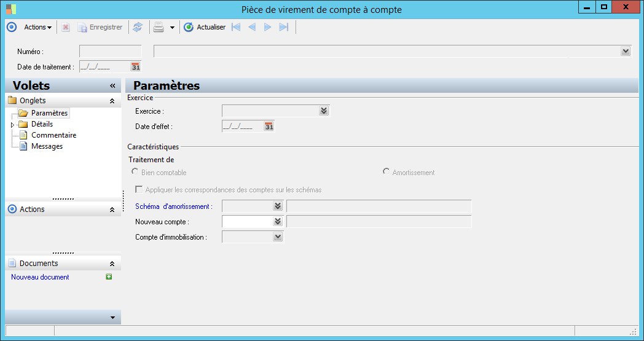The image size is (644, 341).
Task: Open the Date de traitement calendar
Action: pos(136,66)
